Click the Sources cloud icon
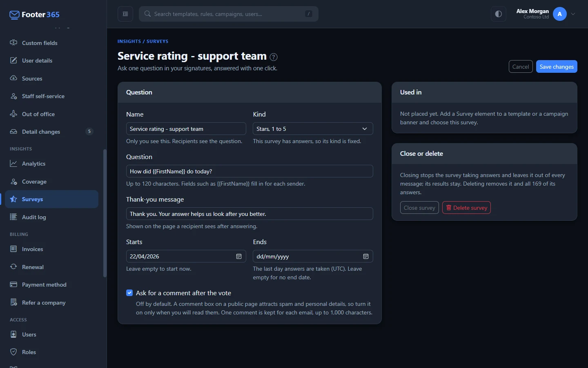 13,79
